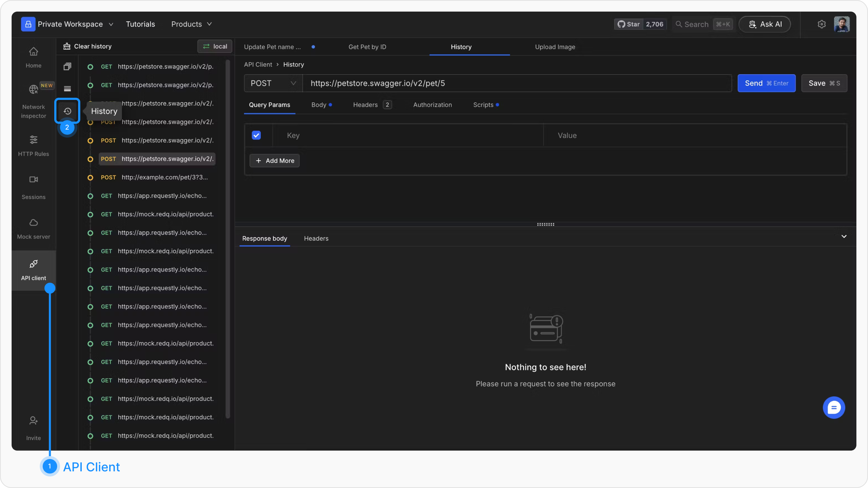Open the Environments stack icon
This screenshot has width=868, height=488.
(67, 89)
